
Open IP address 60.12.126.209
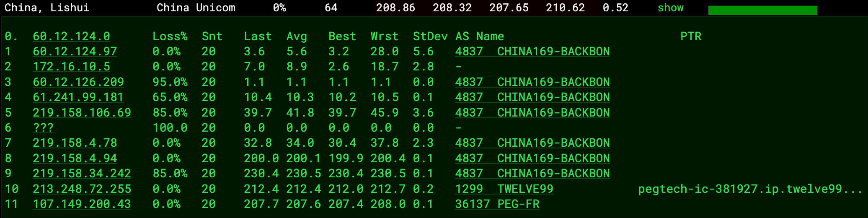point(78,82)
